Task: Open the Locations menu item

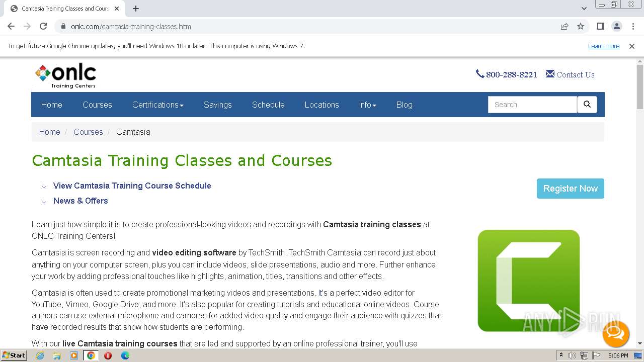Action: 321,105
